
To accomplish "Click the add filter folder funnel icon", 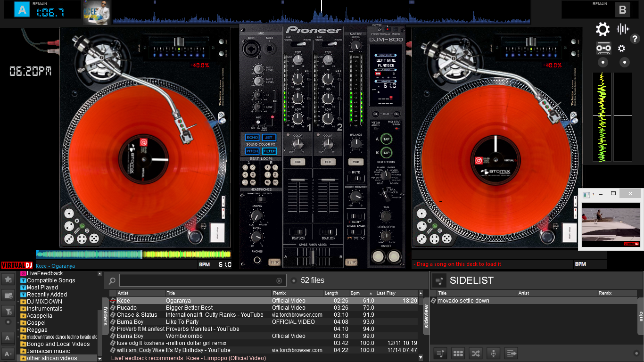I will coord(8,311).
